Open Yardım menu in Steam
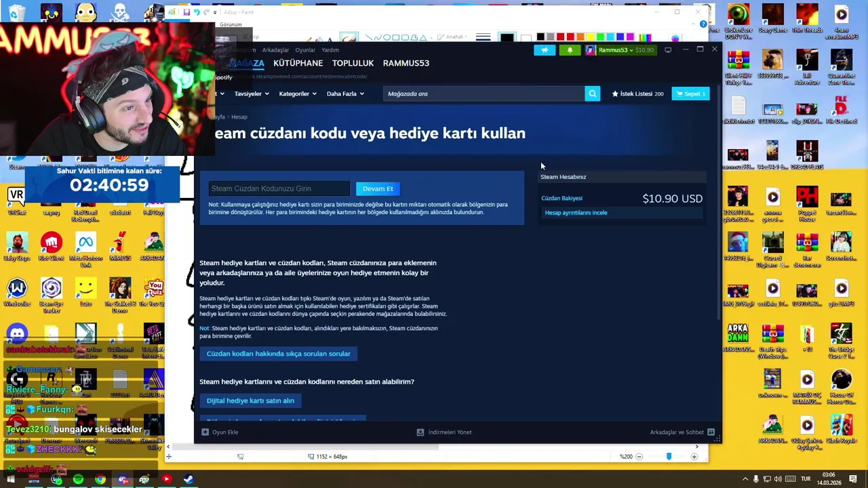The image size is (868, 488). [330, 50]
